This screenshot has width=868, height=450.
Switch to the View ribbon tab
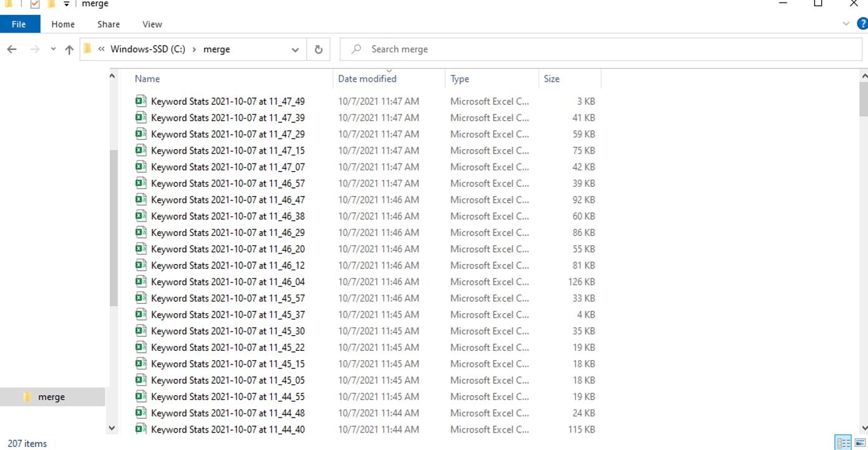pos(152,24)
